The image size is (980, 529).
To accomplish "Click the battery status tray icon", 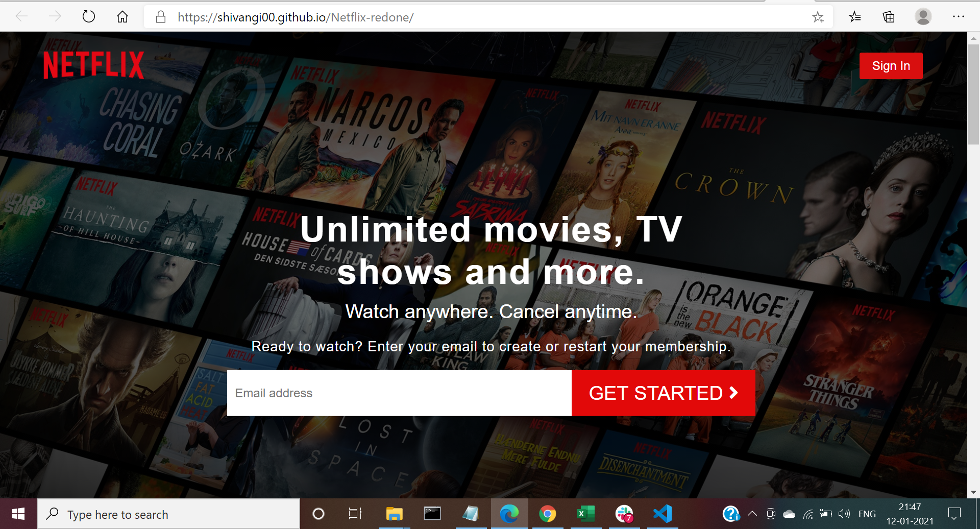I will pos(826,514).
